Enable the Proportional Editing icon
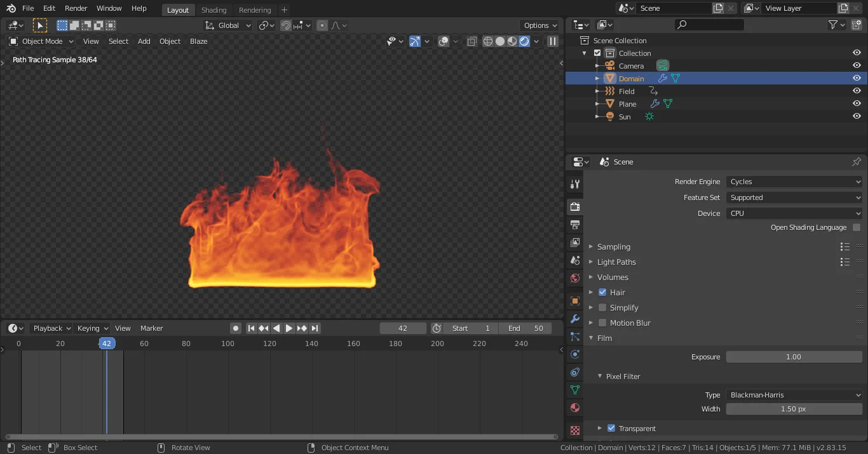868x454 pixels. [322, 25]
